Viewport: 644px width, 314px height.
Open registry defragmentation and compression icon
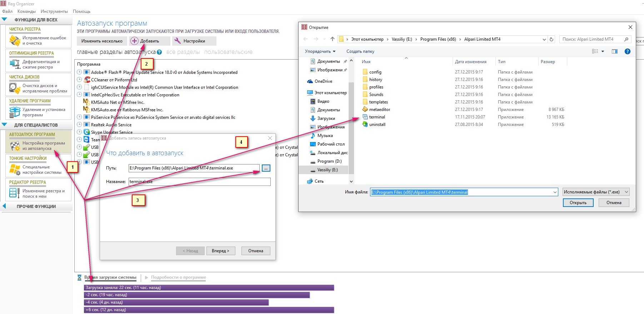[15, 64]
